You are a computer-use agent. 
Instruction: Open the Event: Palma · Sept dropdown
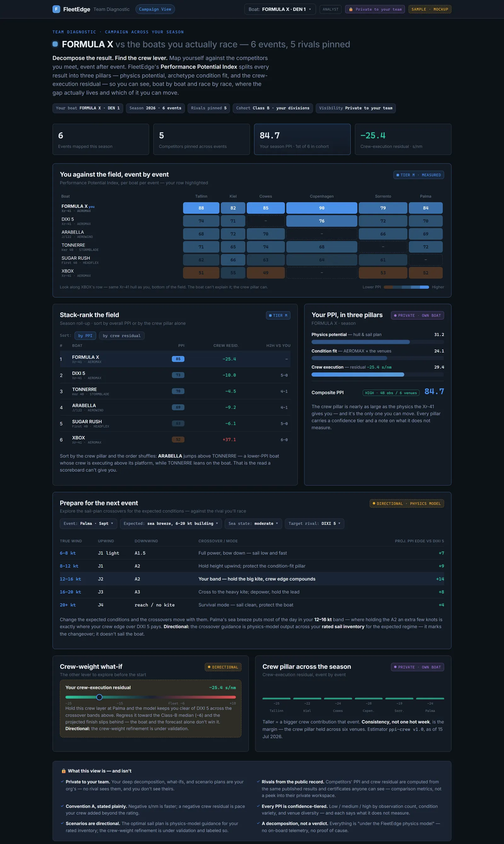tap(88, 523)
